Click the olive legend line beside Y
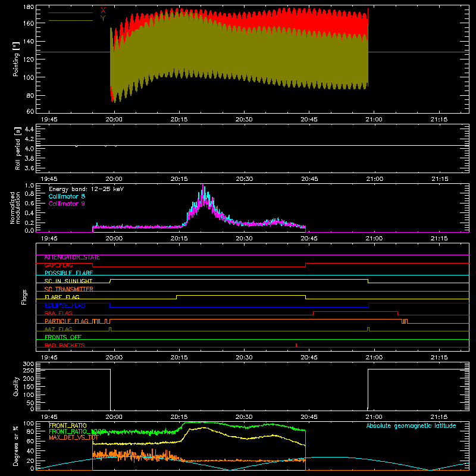This screenshot has height=476, width=476. [71, 20]
